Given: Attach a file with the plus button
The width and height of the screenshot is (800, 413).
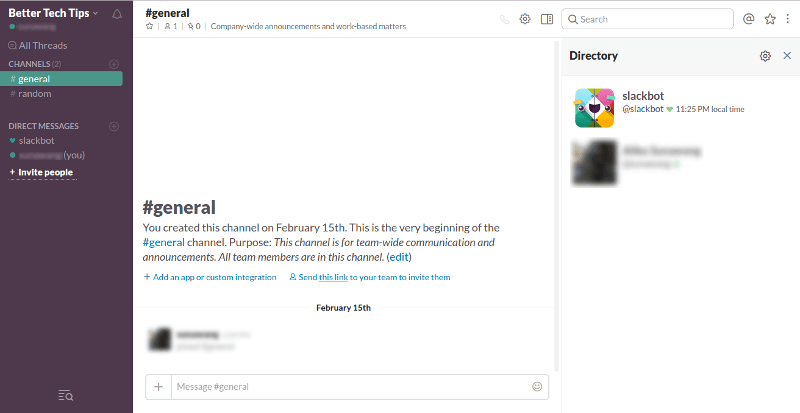Looking at the screenshot, I should pos(159,386).
